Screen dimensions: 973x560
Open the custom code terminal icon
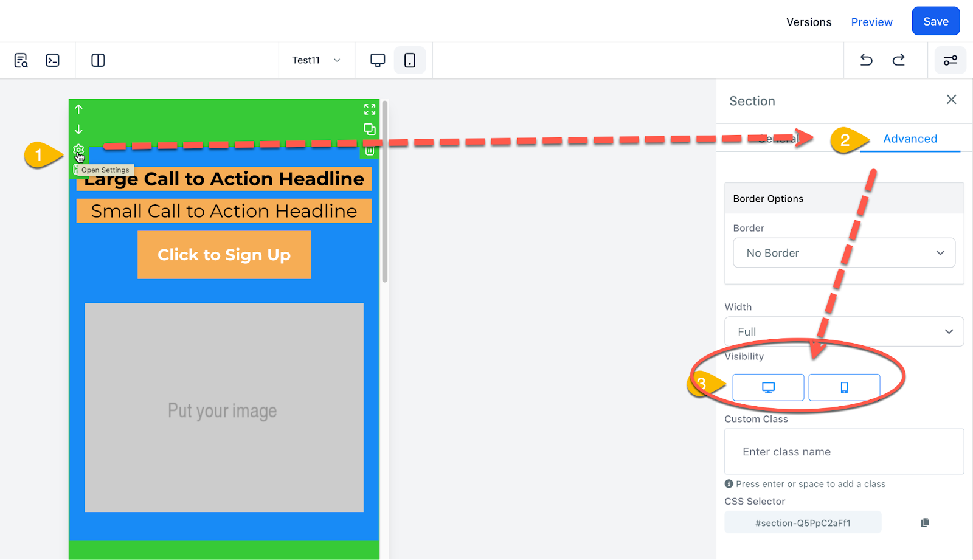tap(53, 60)
